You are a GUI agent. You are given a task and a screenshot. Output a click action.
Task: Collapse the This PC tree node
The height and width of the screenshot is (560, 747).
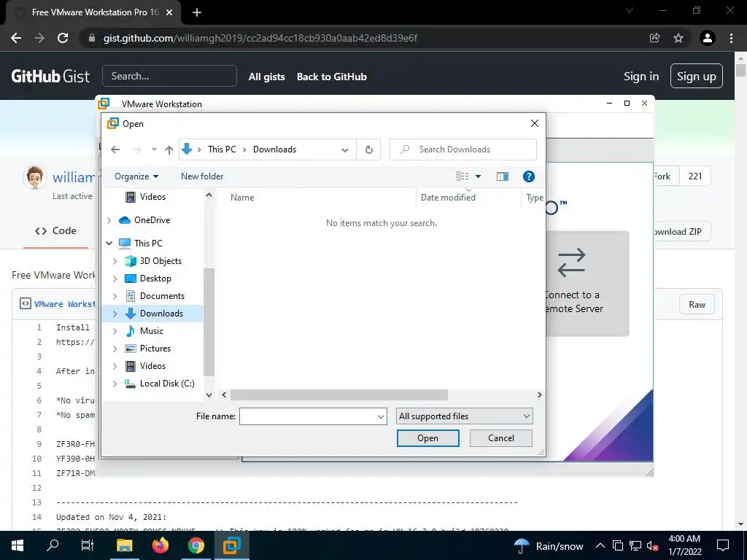(109, 244)
